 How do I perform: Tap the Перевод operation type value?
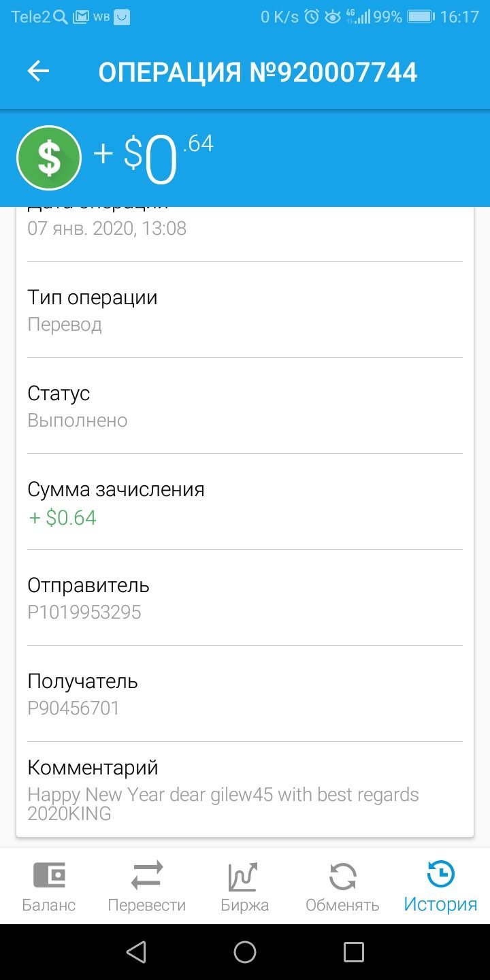tap(65, 325)
